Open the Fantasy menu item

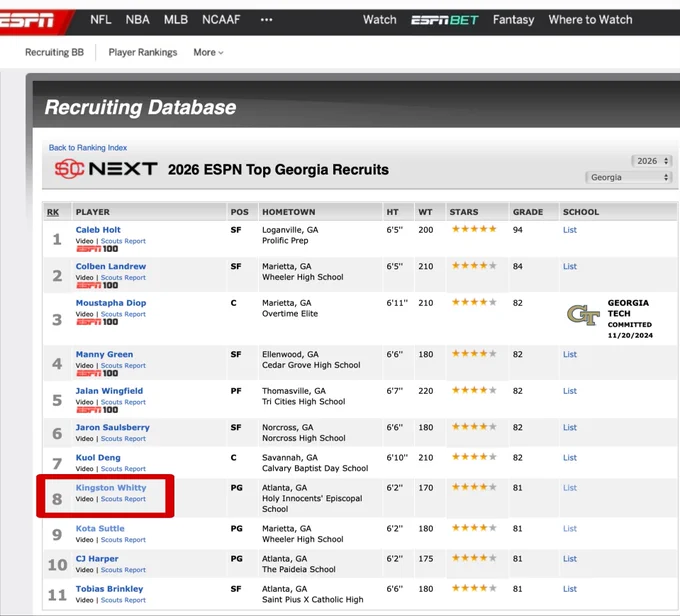coord(513,20)
